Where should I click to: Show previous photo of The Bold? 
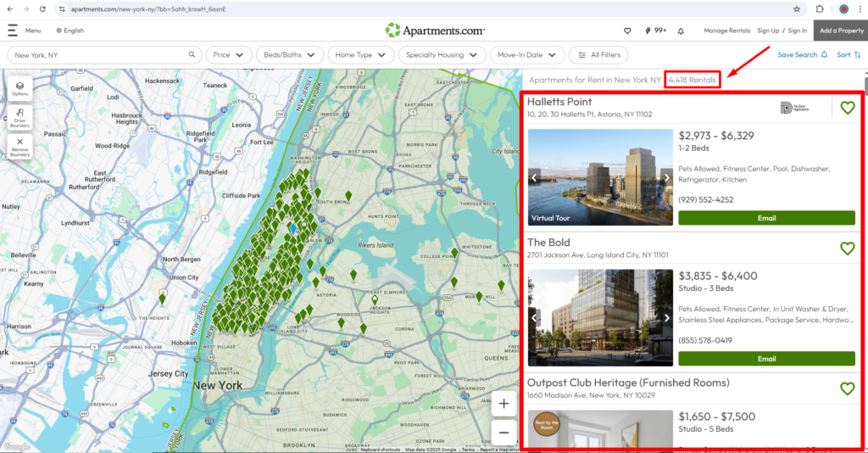(534, 318)
